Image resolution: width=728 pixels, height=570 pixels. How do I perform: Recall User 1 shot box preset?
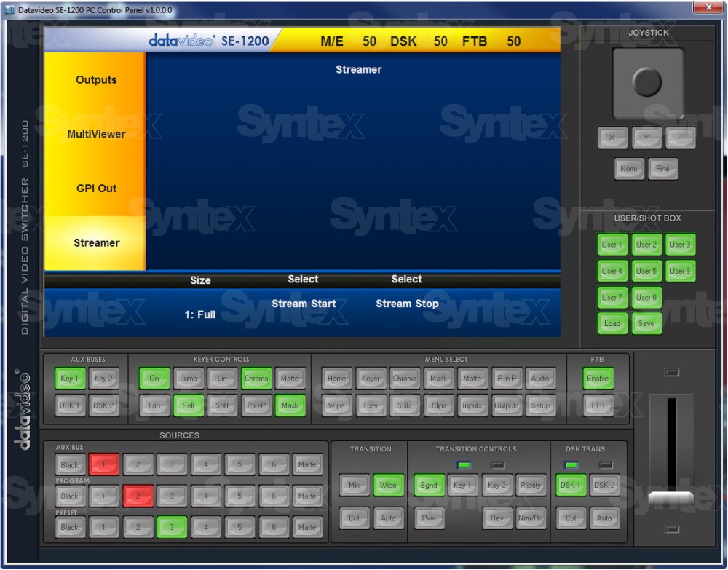pos(612,245)
